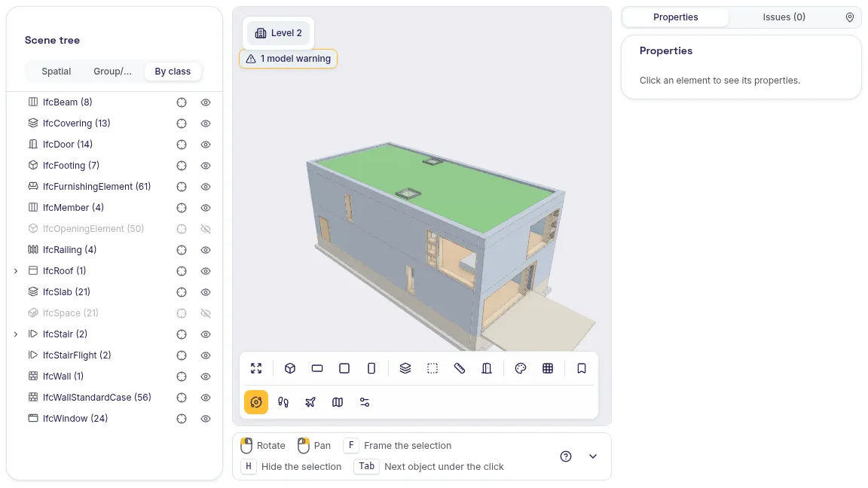This screenshot has height=488, width=868.
Task: Click the door icon in viewer toolbar
Action: point(487,368)
